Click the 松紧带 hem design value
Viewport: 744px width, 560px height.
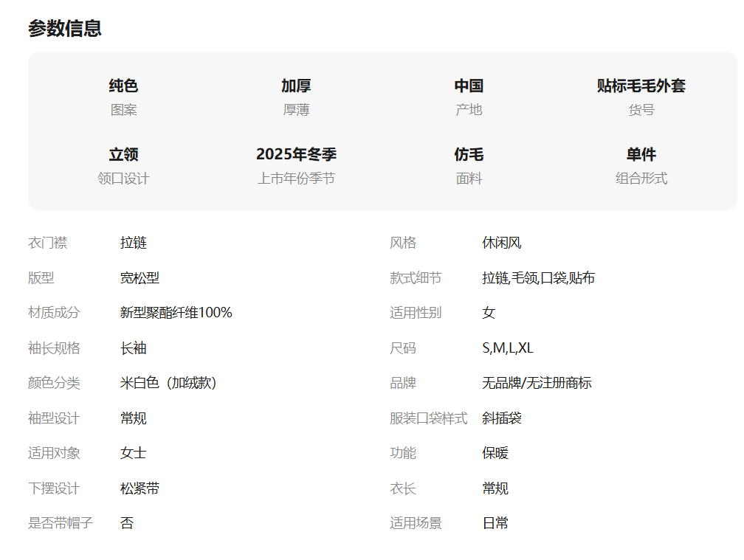click(139, 488)
